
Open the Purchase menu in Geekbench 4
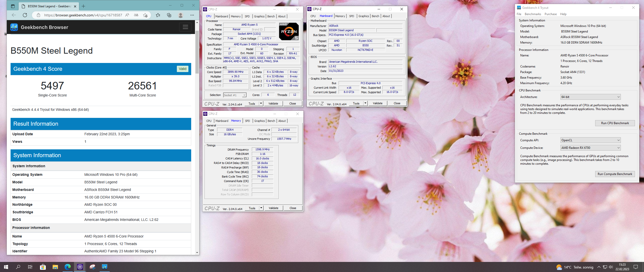(x=551, y=14)
